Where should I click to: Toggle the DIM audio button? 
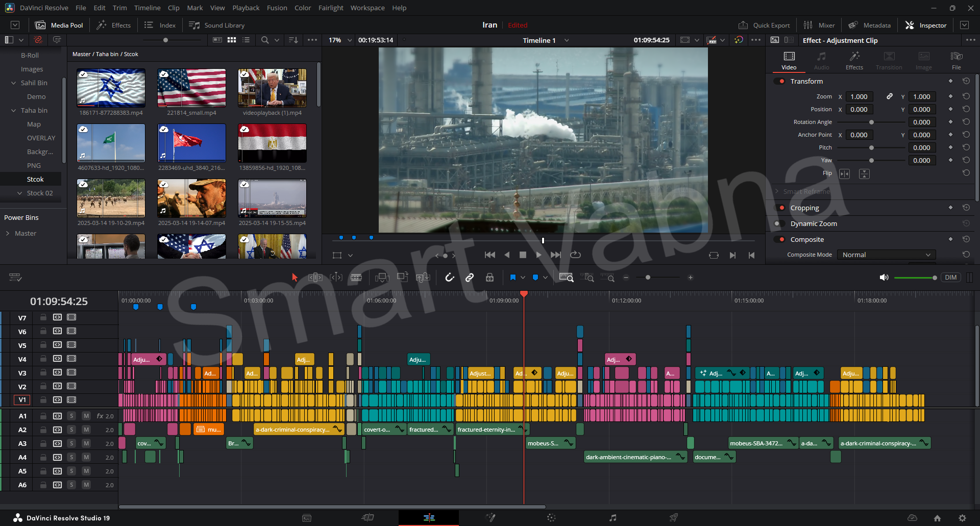coord(951,278)
